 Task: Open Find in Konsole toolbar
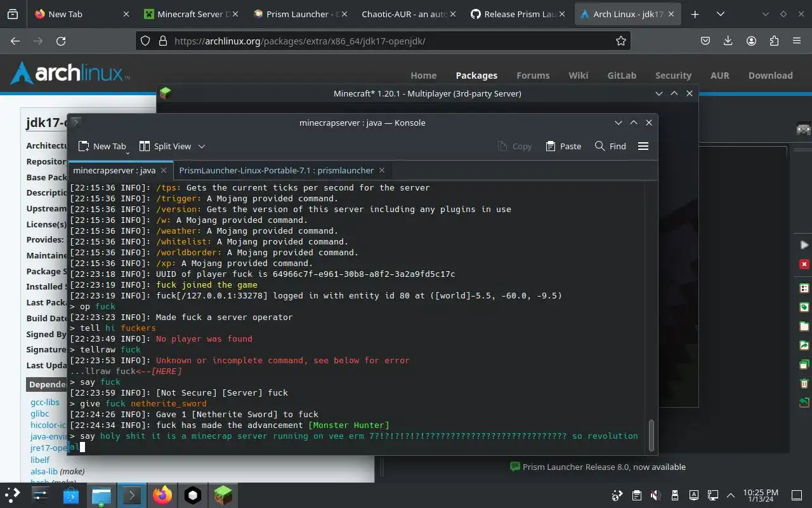pos(610,146)
